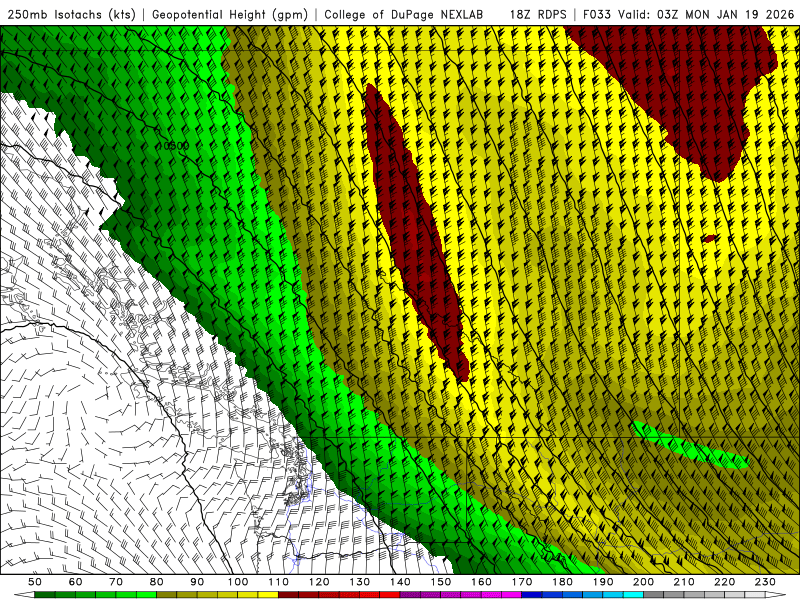
Task: Click the legend value "90"
Action: pos(197,582)
